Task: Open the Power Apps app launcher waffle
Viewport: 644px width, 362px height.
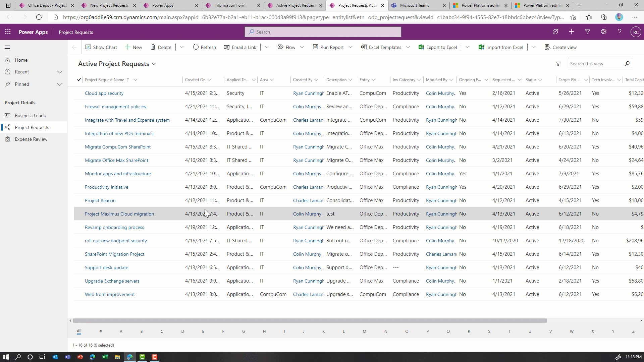Action: [x=8, y=32]
